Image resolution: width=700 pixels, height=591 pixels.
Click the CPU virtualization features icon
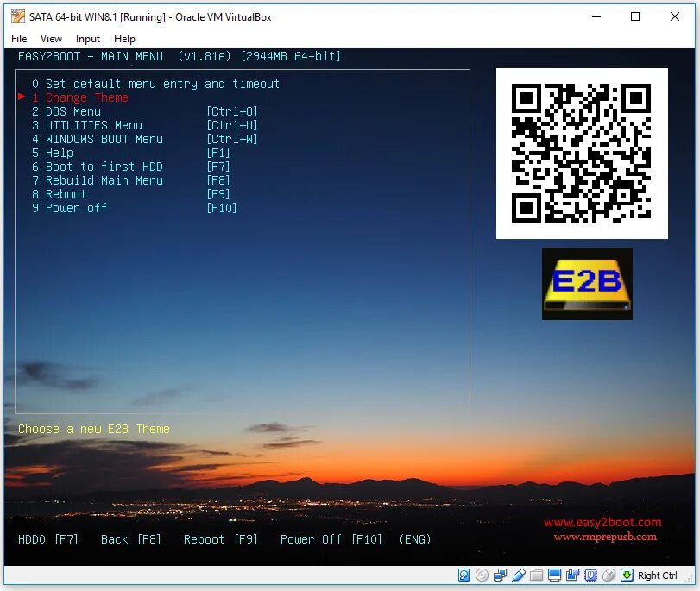[x=590, y=575]
